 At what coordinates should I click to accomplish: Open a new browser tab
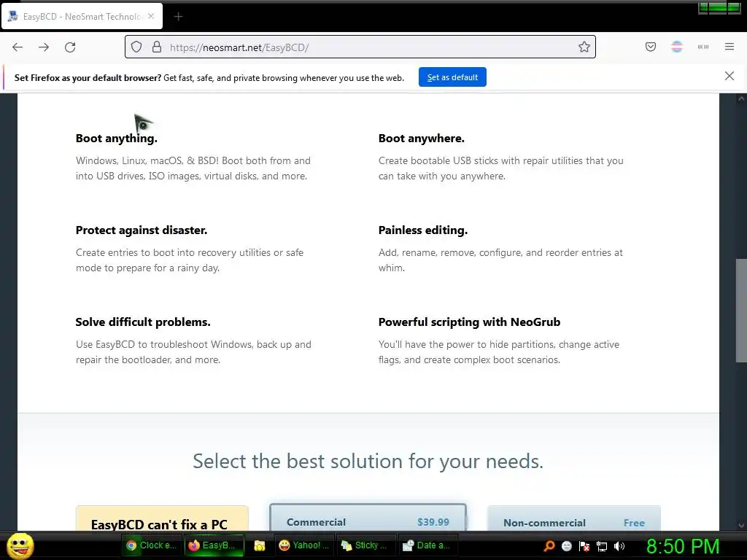pyautogui.click(x=178, y=17)
